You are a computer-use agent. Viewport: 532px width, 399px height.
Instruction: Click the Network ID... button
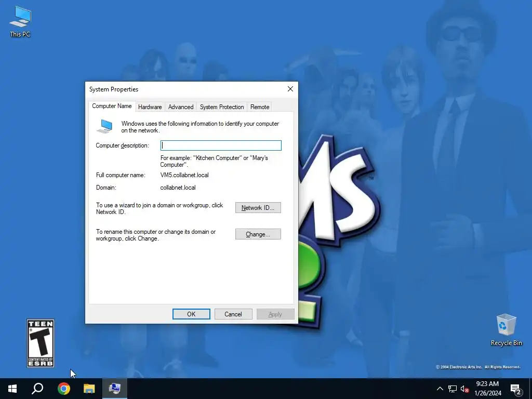pos(258,208)
